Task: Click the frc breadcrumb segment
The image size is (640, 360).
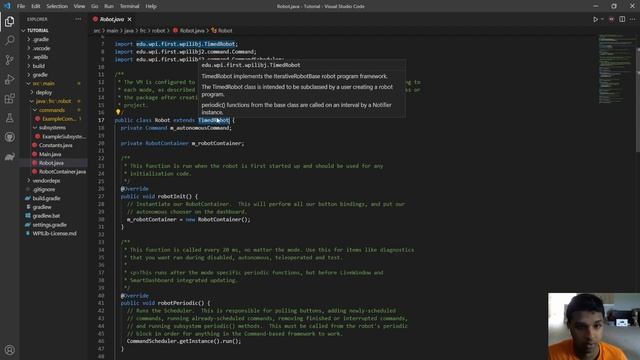Action: point(143,31)
